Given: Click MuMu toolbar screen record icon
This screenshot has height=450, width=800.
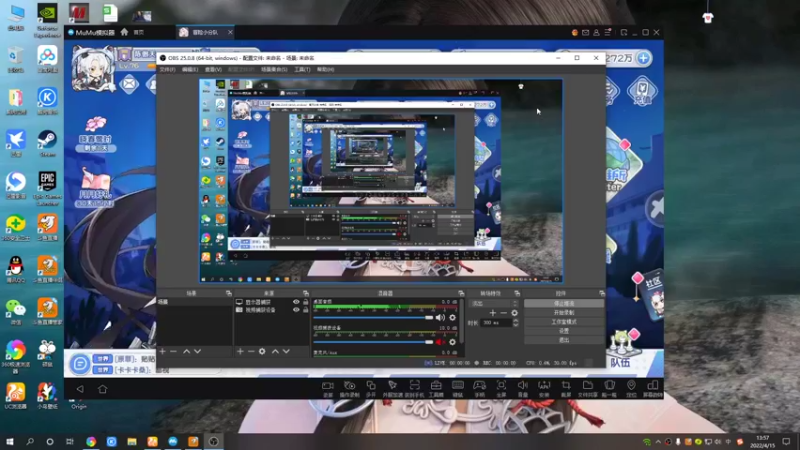Looking at the screenshot, I should coord(328,388).
